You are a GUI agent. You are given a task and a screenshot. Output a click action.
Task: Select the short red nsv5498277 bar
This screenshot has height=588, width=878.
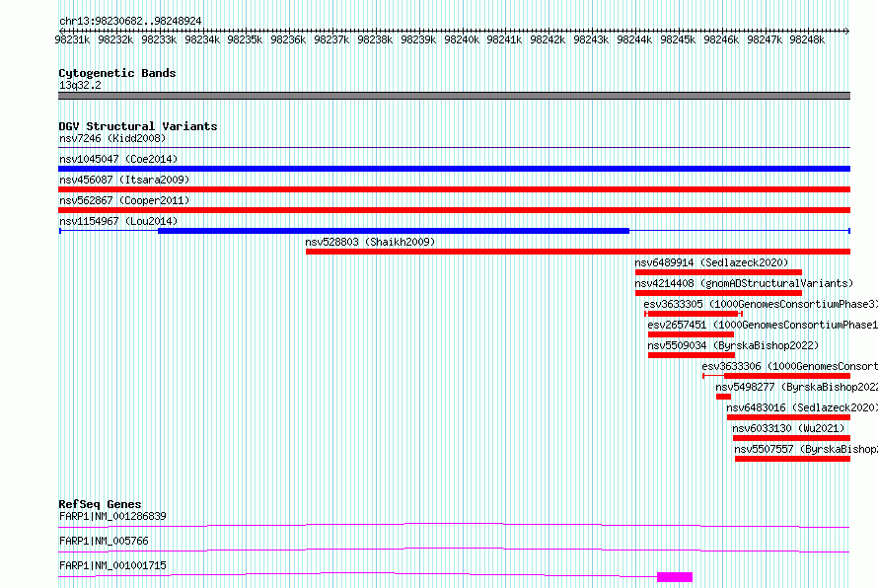coord(723,397)
